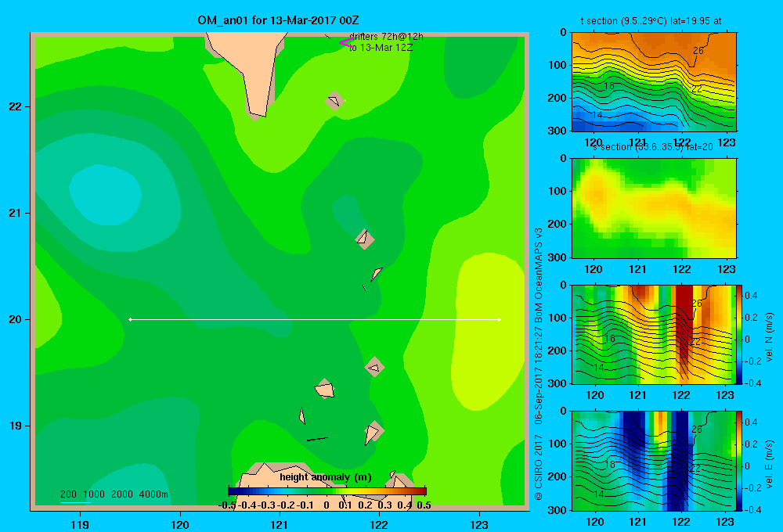The height and width of the screenshot is (532, 783).
Task: Click the 'height anomaly (m)' legend title
Action: pyautogui.click(x=326, y=477)
